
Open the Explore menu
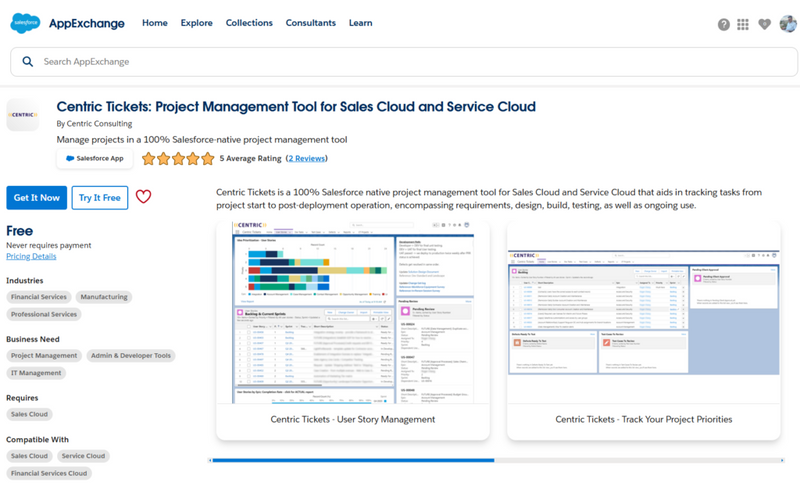pyautogui.click(x=196, y=23)
